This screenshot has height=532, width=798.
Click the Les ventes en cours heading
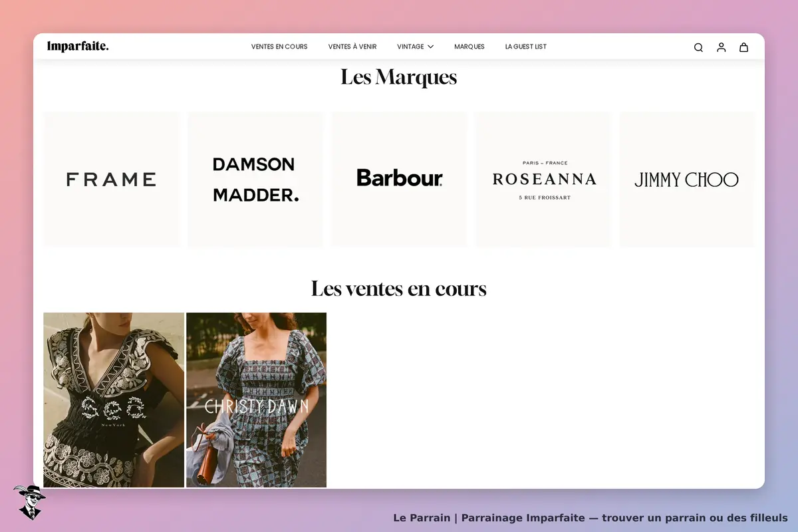(x=399, y=289)
